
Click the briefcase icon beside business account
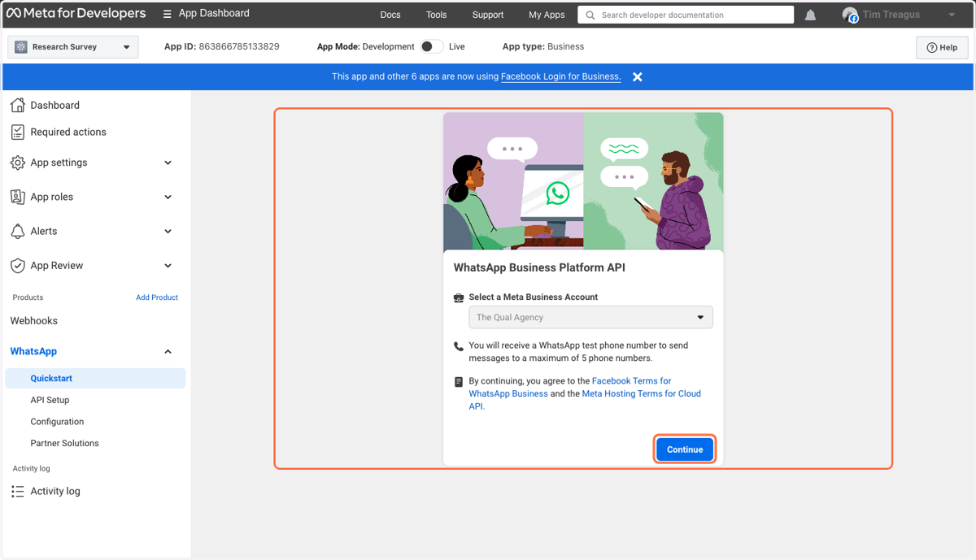coord(459,297)
